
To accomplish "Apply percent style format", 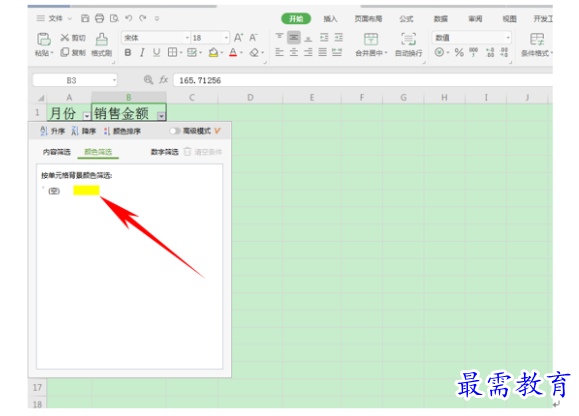I will [459, 53].
